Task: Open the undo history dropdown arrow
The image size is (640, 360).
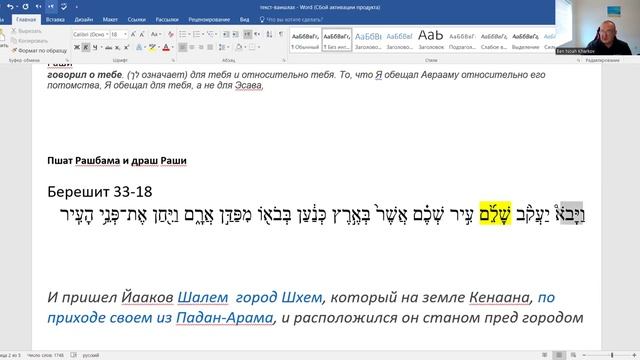Action: tap(16, 7)
